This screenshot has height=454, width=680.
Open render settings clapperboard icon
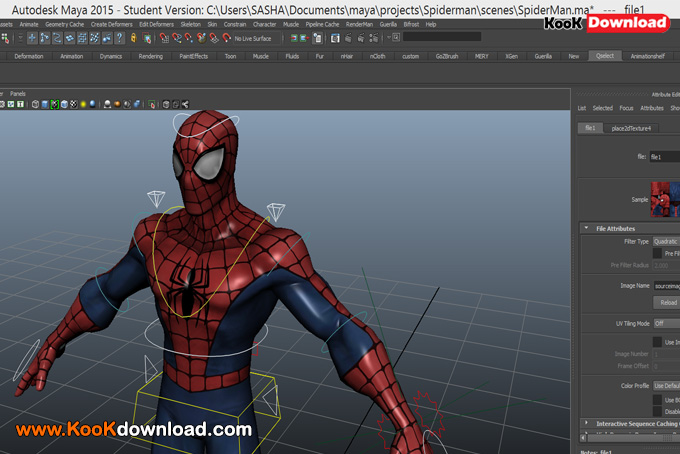[374, 39]
